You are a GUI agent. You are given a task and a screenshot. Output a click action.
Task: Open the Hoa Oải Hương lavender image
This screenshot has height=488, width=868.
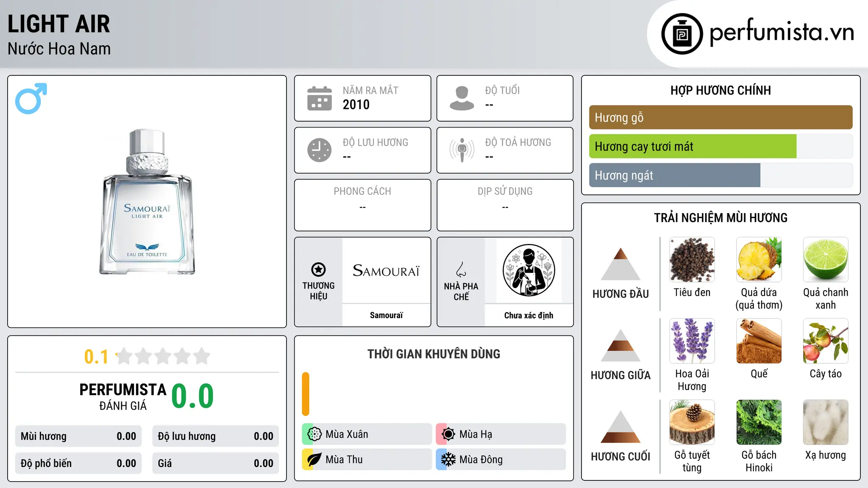pyautogui.click(x=692, y=341)
